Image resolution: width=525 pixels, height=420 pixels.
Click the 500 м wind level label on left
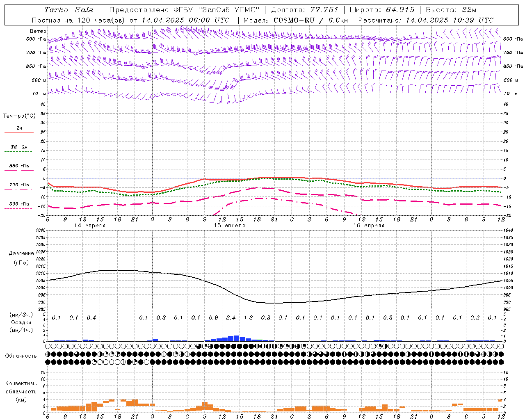pos(39,80)
